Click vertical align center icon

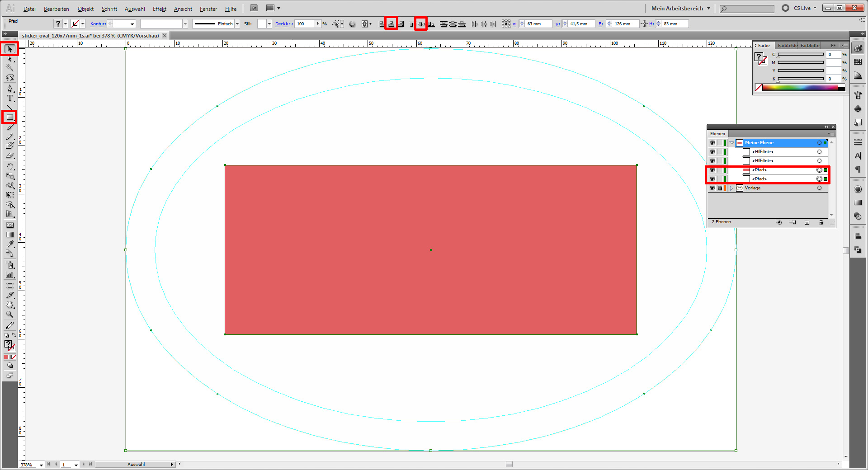pos(421,24)
